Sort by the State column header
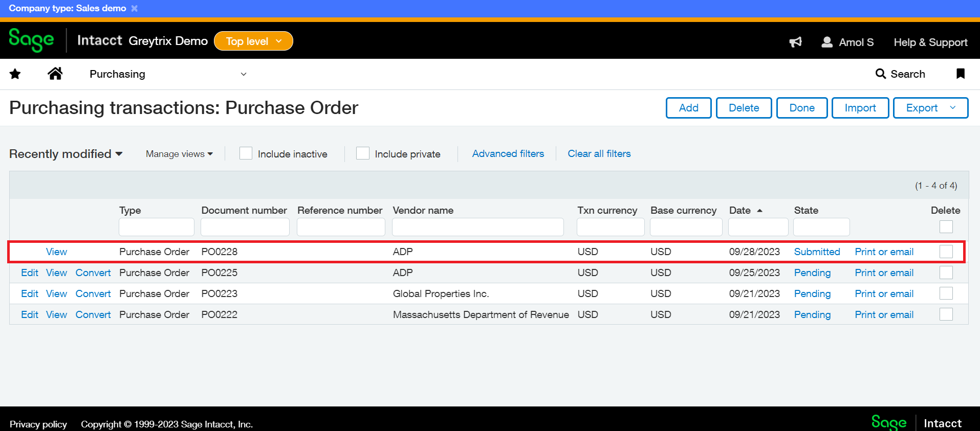The width and height of the screenshot is (980, 431). (x=806, y=210)
